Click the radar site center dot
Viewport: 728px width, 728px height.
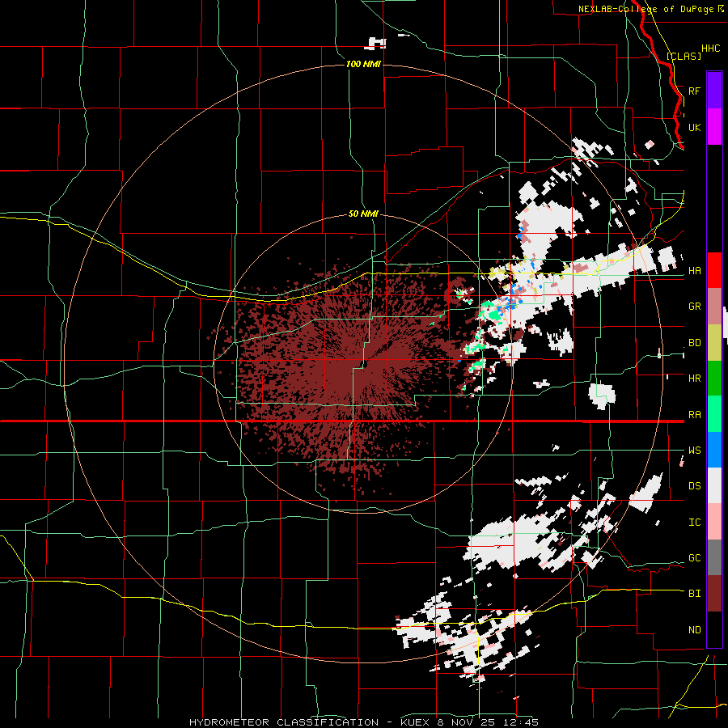tap(365, 365)
